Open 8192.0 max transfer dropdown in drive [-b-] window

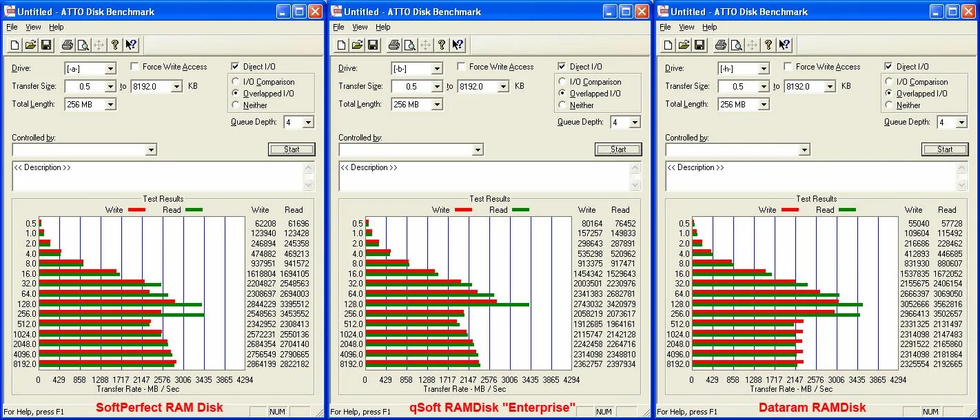[503, 87]
